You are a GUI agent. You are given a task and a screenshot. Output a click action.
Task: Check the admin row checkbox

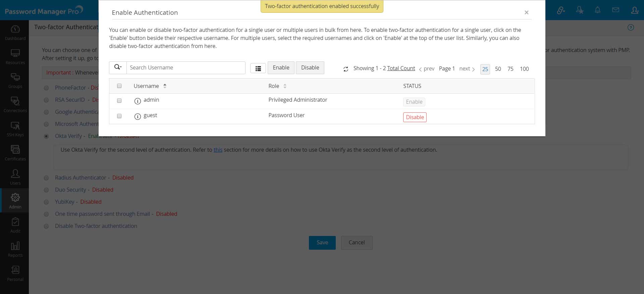[x=119, y=100]
